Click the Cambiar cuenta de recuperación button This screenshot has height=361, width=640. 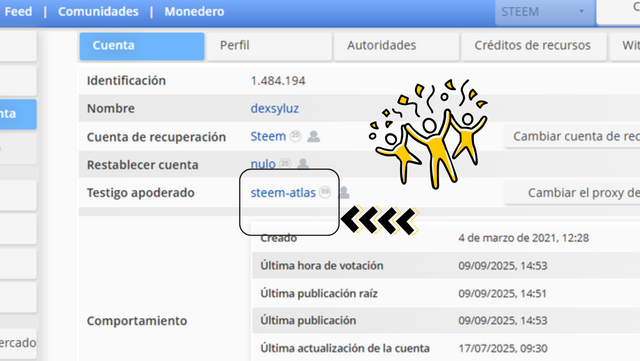(x=572, y=136)
